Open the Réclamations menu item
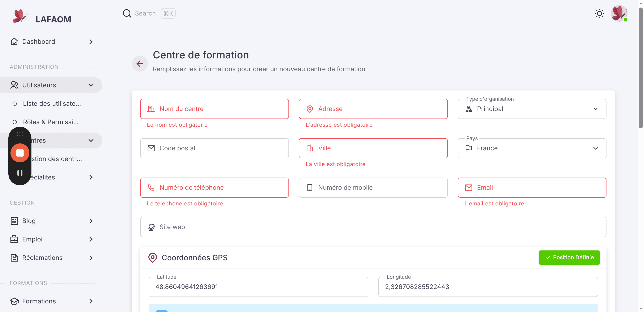Viewport: 644px width, 312px height. [x=51, y=258]
